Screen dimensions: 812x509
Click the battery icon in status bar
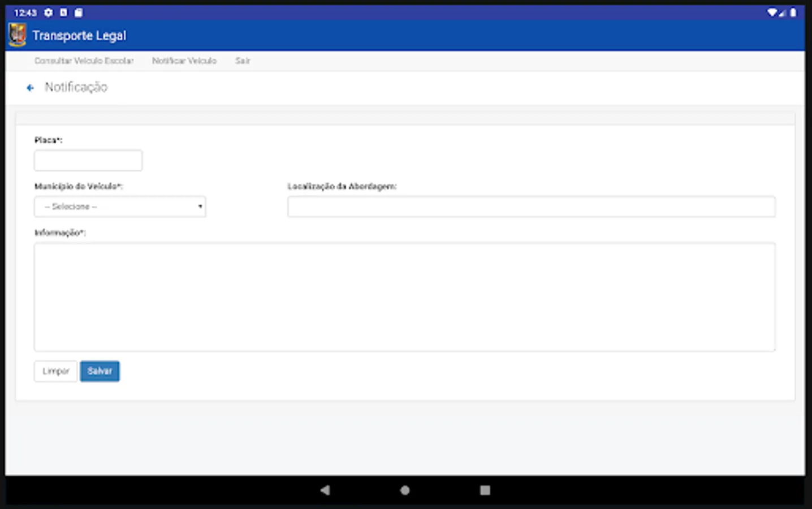click(x=793, y=12)
